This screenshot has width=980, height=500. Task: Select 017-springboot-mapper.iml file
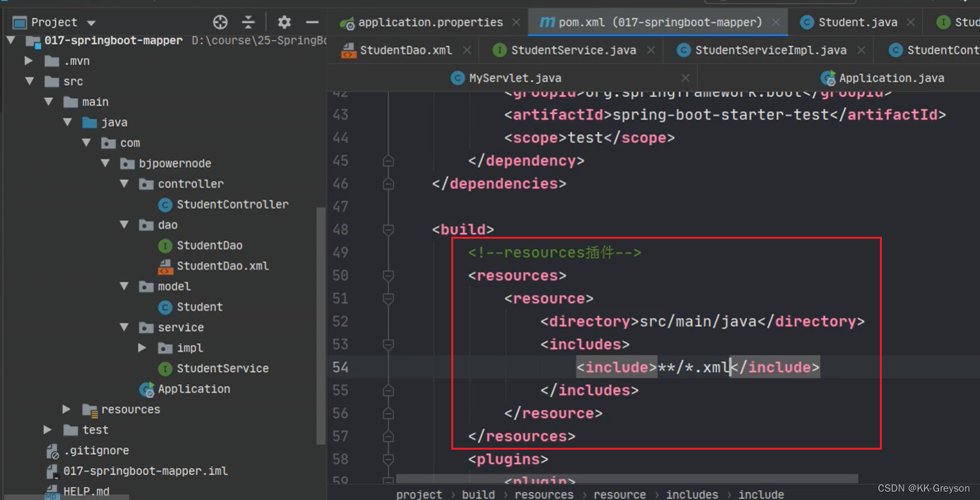coord(145,471)
